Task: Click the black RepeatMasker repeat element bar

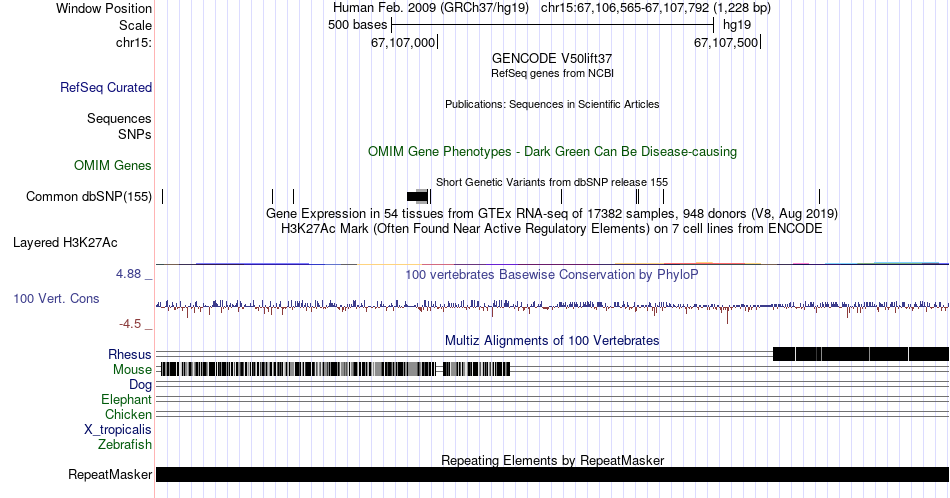Action: [x=552, y=474]
